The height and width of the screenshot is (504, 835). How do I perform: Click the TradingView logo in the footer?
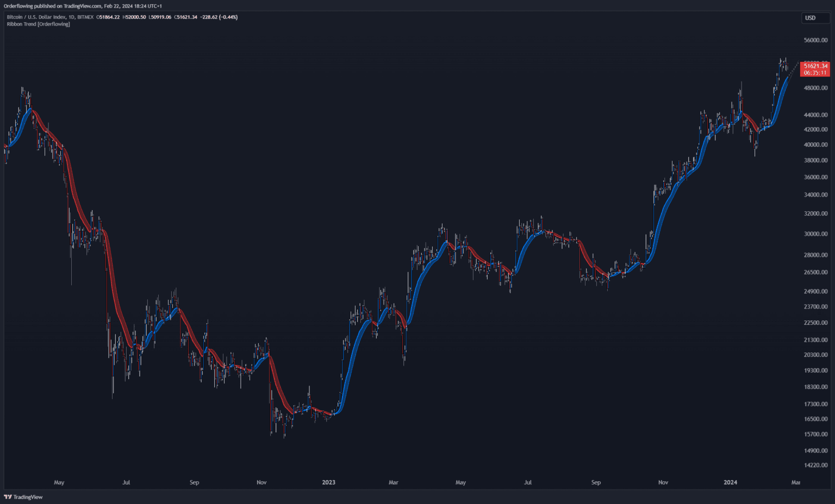click(23, 497)
